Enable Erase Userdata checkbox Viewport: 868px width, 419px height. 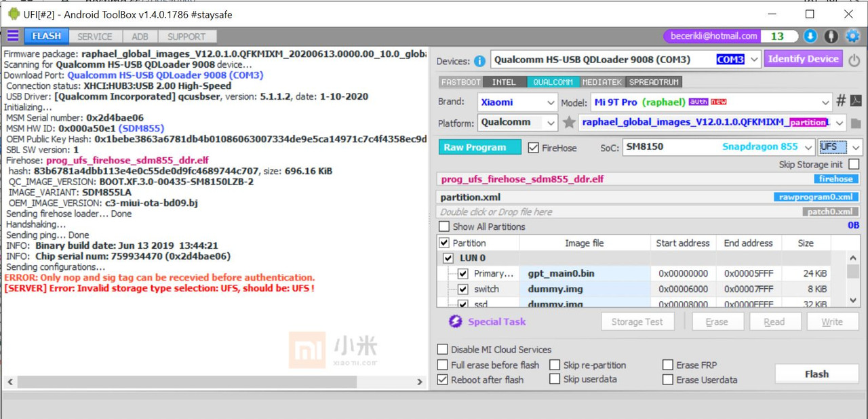click(x=668, y=380)
